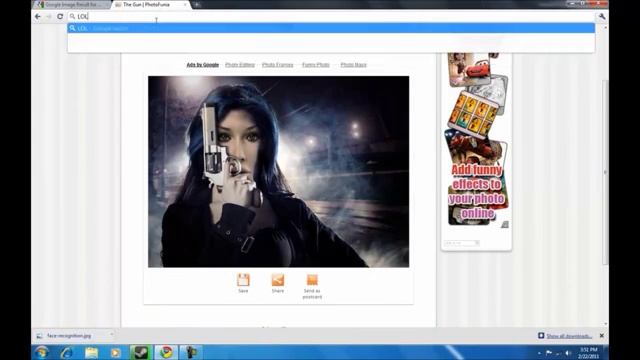
Task: Go back with the browser back arrow
Action: pos(38,16)
